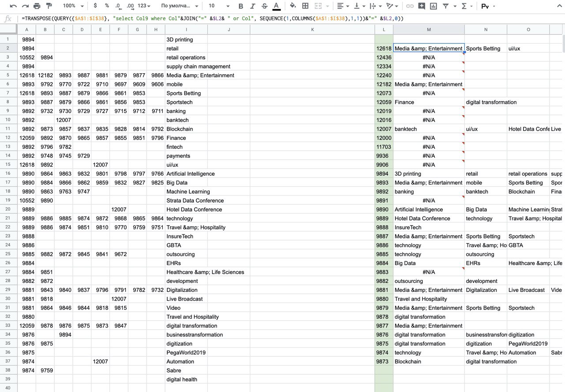Undo the last action

coord(14,6)
